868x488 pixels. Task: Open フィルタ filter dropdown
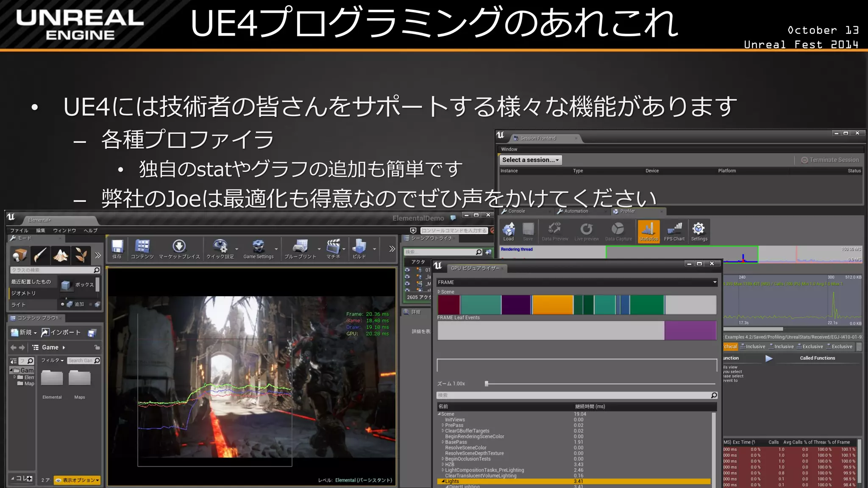53,360
